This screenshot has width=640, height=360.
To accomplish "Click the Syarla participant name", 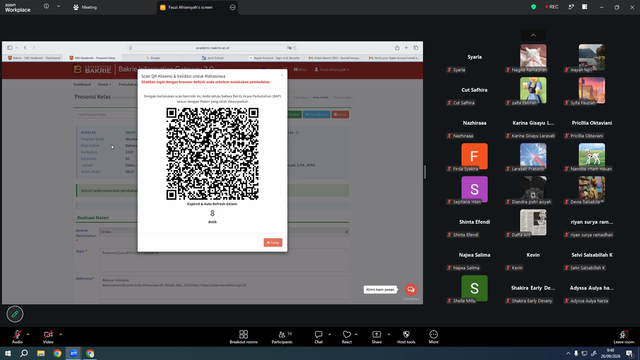I will point(474,57).
